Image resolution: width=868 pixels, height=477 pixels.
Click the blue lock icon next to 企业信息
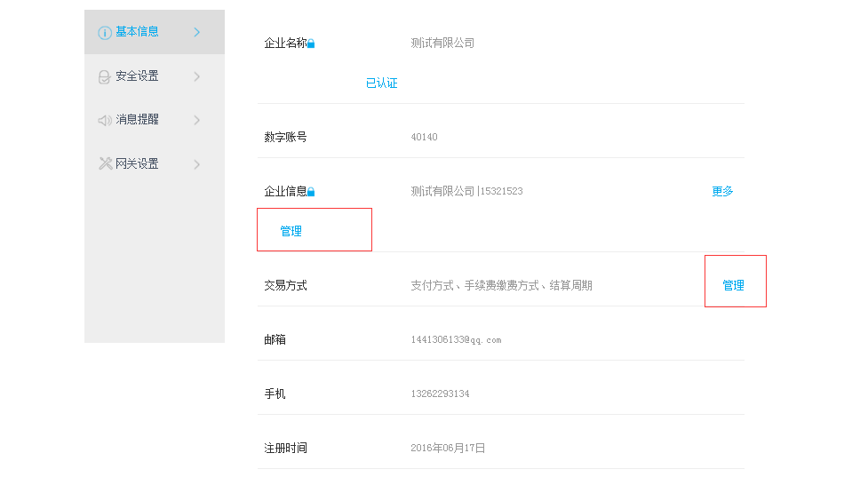pyautogui.click(x=311, y=192)
